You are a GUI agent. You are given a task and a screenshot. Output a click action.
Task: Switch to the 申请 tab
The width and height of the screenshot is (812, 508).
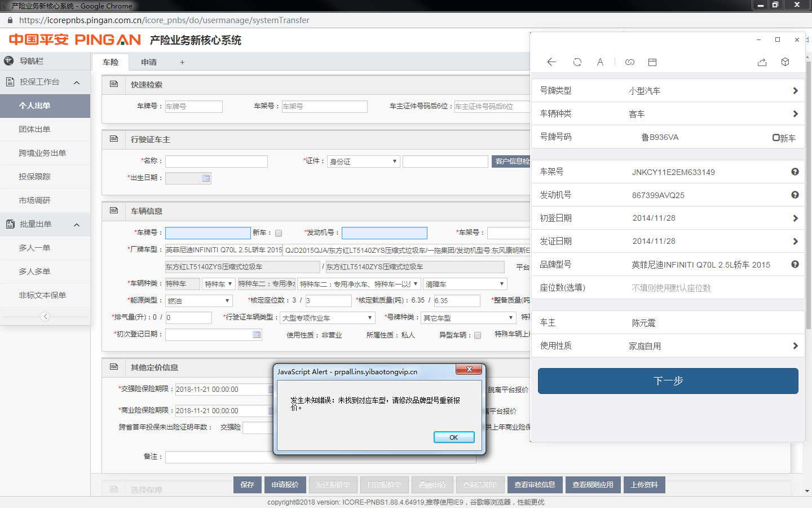click(149, 62)
